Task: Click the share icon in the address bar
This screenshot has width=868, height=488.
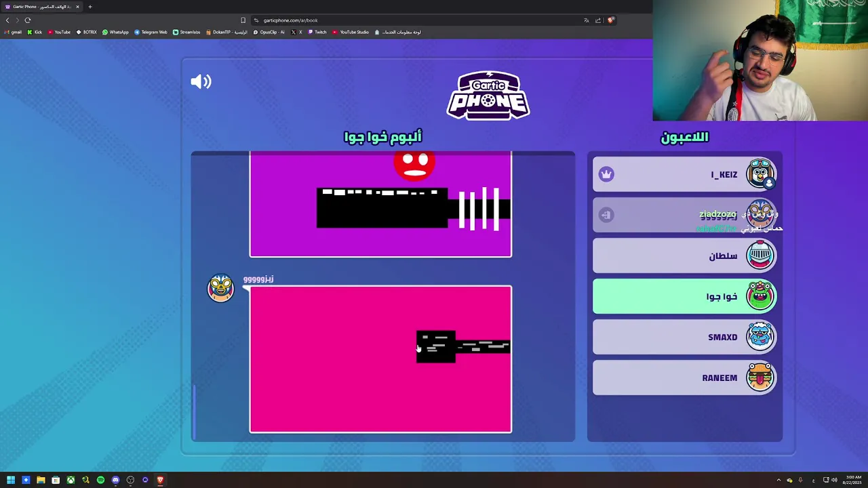Action: pyautogui.click(x=598, y=20)
